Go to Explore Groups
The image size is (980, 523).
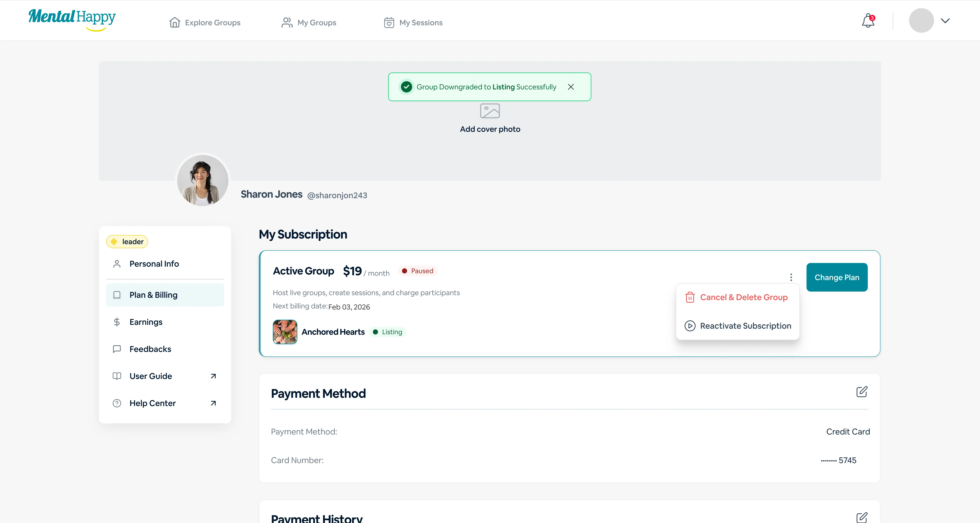pyautogui.click(x=205, y=22)
